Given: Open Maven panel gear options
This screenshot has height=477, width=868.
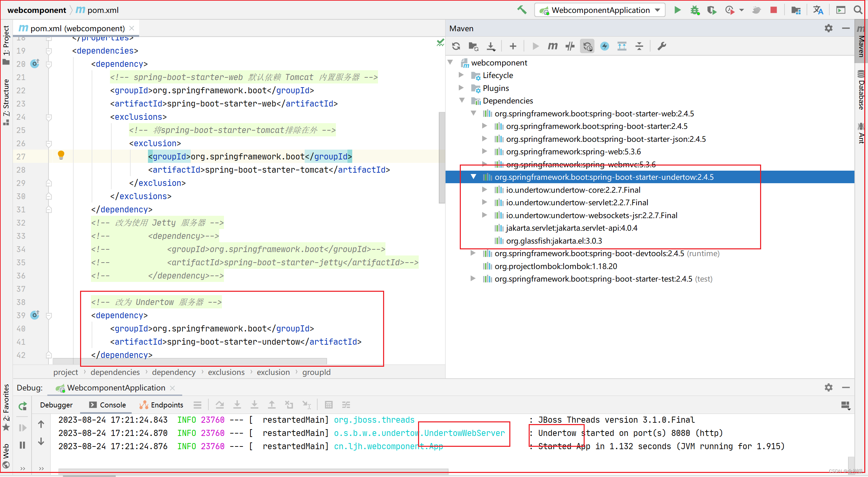Looking at the screenshot, I should coord(829,28).
